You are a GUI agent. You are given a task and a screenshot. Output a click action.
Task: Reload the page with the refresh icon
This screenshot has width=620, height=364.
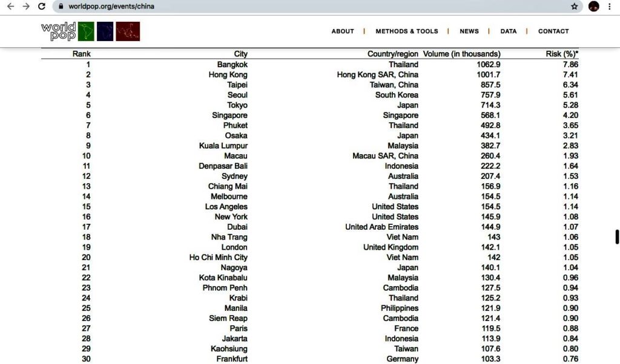tap(42, 6)
